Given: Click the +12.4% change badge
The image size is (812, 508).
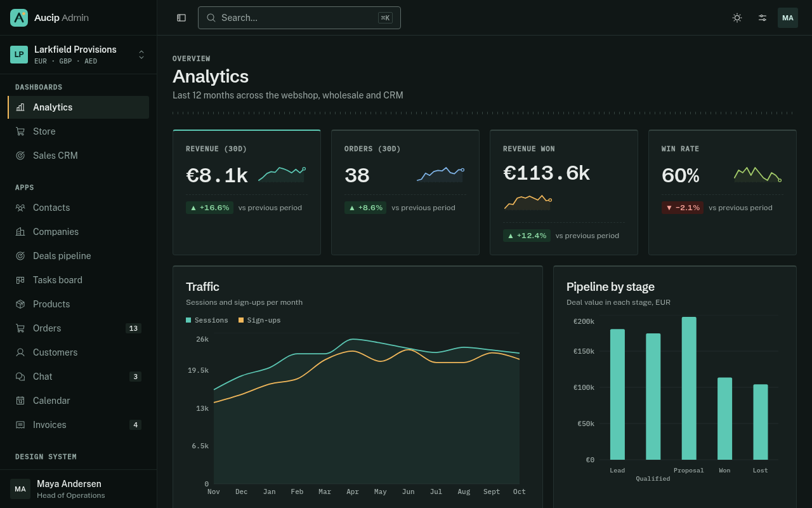Looking at the screenshot, I should [527, 236].
